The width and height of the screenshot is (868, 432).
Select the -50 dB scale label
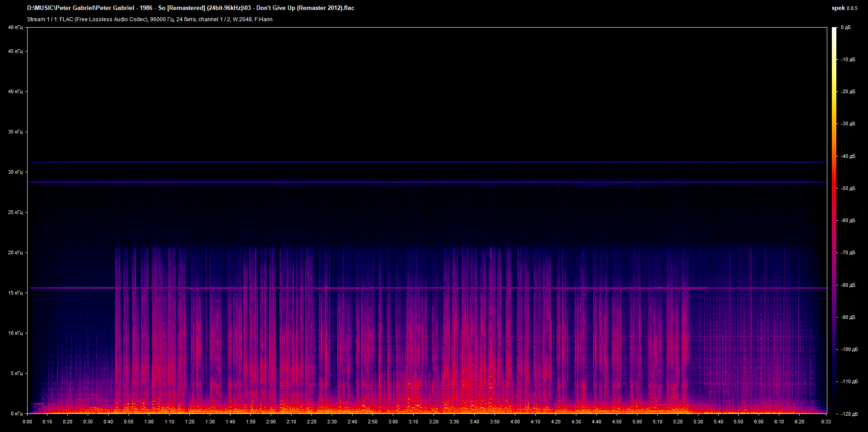848,189
